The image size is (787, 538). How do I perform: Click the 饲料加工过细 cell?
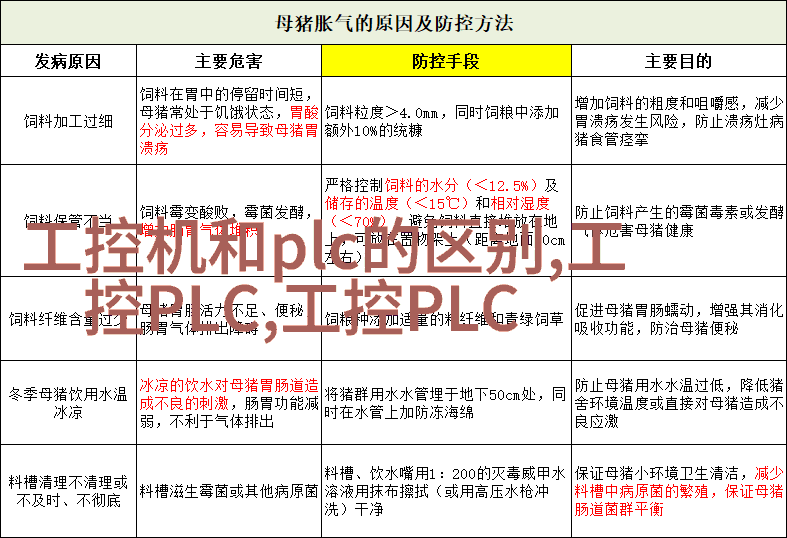click(x=68, y=121)
